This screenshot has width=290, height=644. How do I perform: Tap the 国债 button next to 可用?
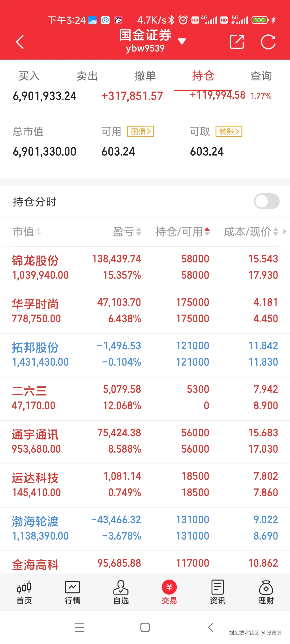point(140,131)
